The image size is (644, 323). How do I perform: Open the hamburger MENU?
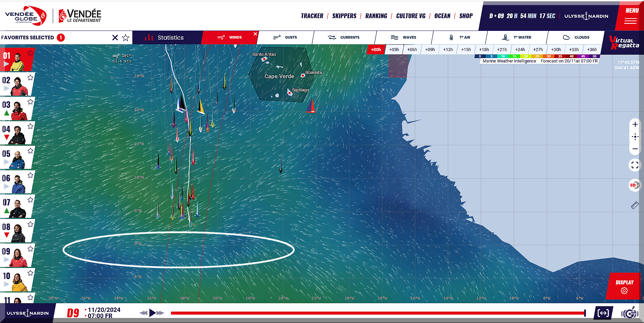point(631,16)
